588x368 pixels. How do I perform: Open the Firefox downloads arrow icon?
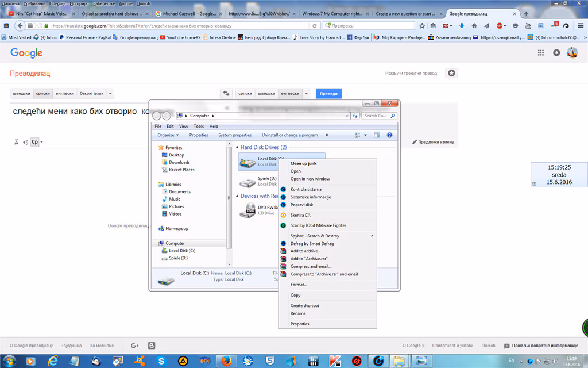462,26
